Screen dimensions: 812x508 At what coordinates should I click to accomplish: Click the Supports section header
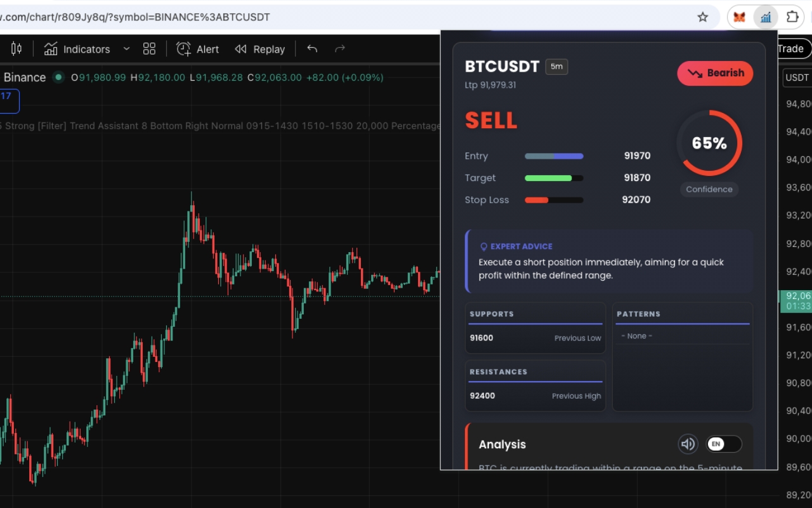click(492, 314)
